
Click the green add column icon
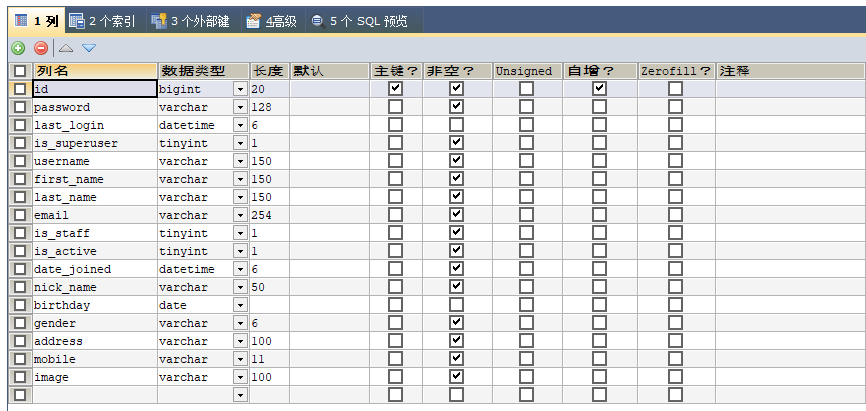[x=18, y=48]
